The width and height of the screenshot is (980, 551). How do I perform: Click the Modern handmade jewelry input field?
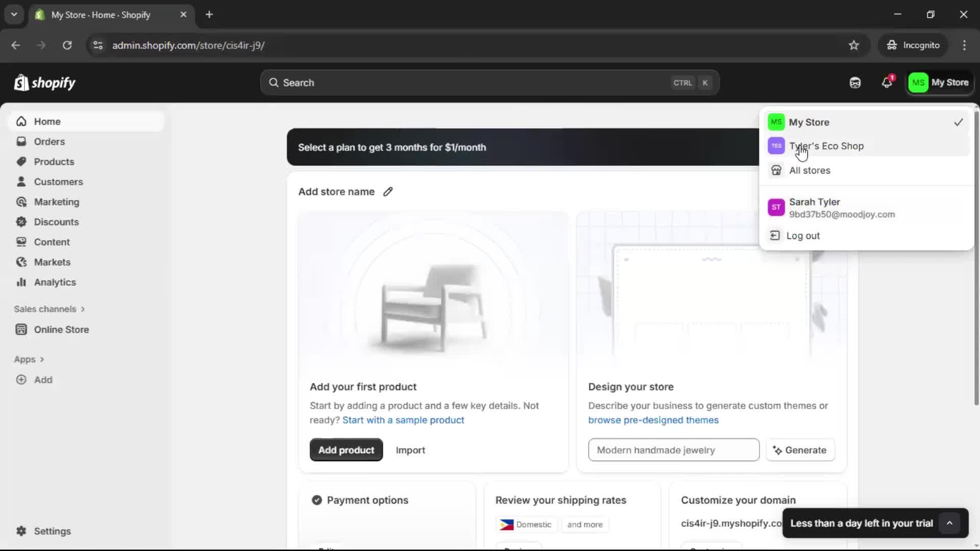coord(674,449)
